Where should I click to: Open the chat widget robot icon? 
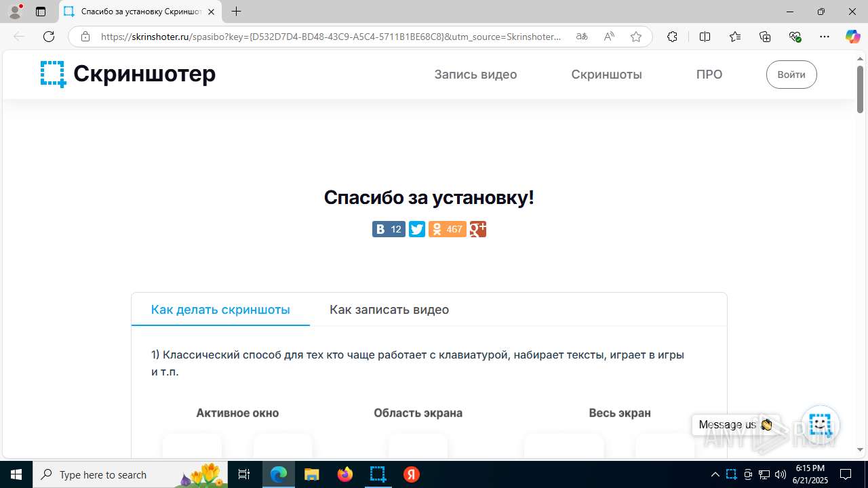coord(821,425)
